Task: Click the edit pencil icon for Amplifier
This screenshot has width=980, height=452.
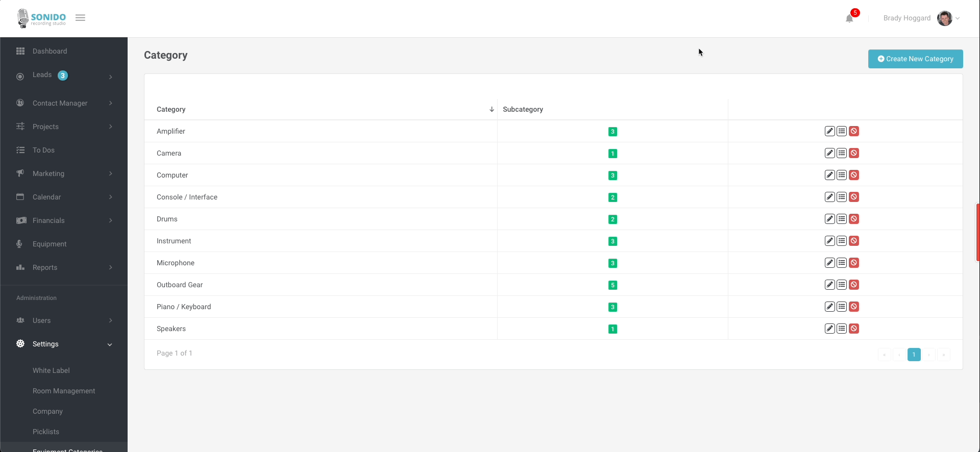Action: [x=829, y=131]
